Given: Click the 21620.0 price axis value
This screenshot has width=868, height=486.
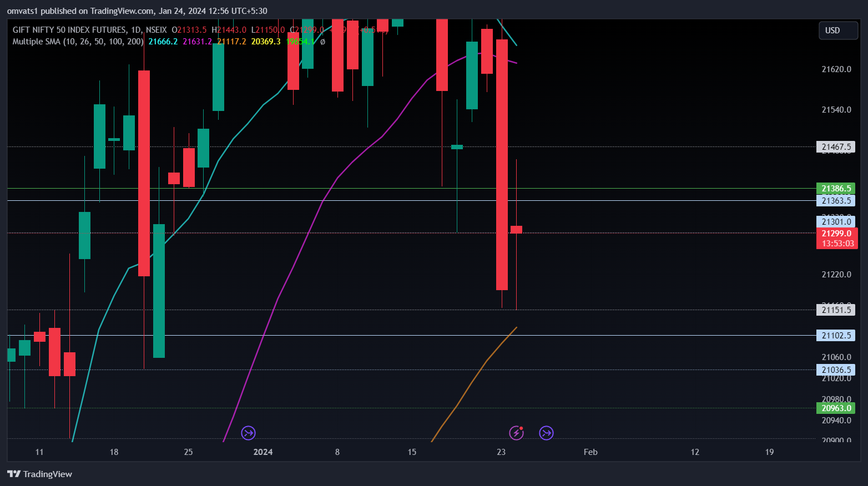Looking at the screenshot, I should pos(836,69).
